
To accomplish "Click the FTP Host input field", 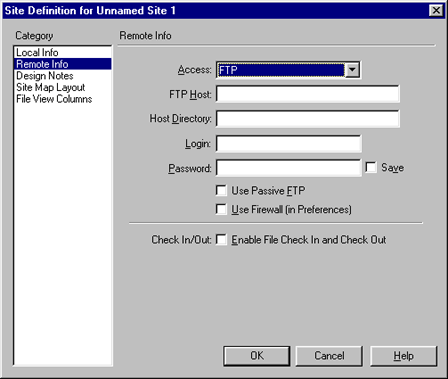I will [307, 94].
